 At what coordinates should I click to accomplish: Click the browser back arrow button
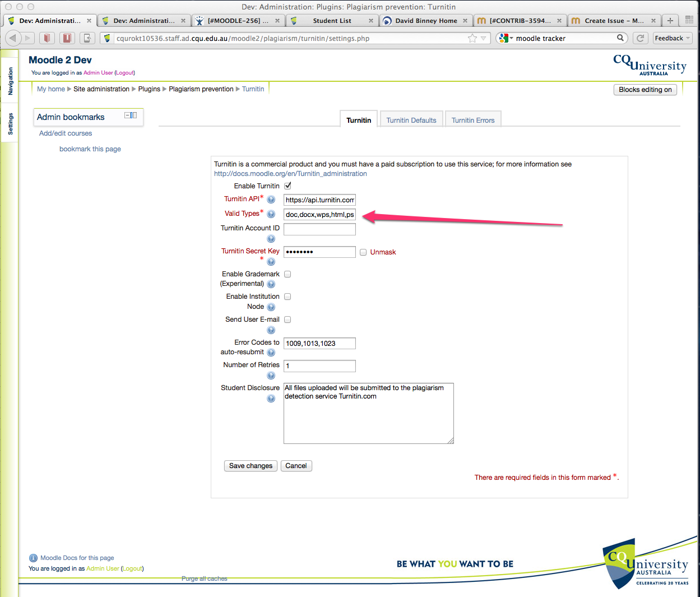pos(12,38)
